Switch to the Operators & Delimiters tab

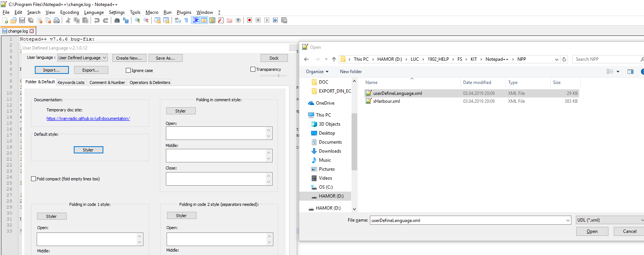(150, 82)
